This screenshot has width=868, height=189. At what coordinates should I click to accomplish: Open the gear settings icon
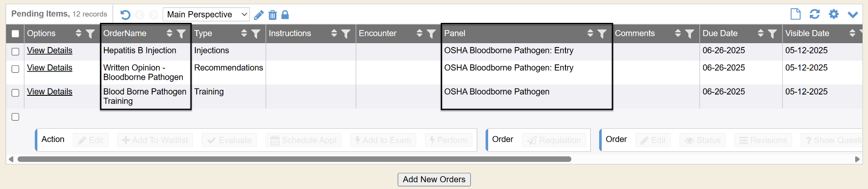click(834, 14)
